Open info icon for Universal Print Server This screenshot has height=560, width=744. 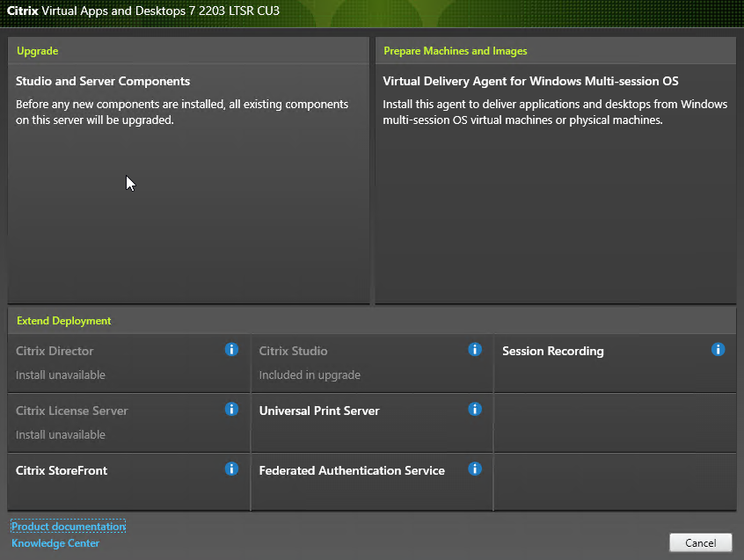(x=475, y=409)
